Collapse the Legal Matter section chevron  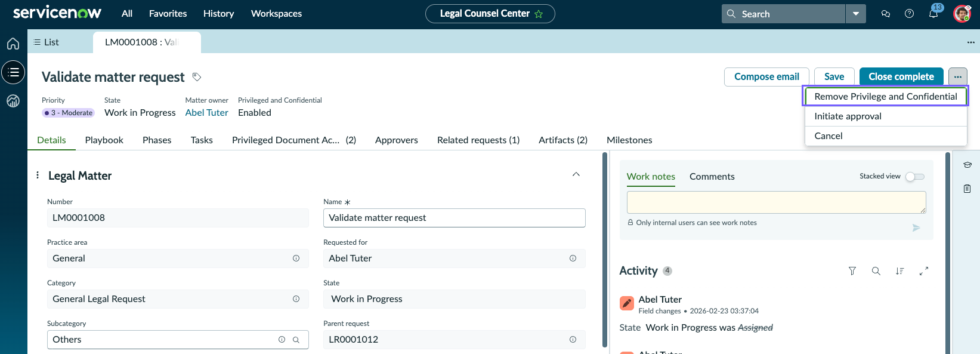tap(576, 174)
